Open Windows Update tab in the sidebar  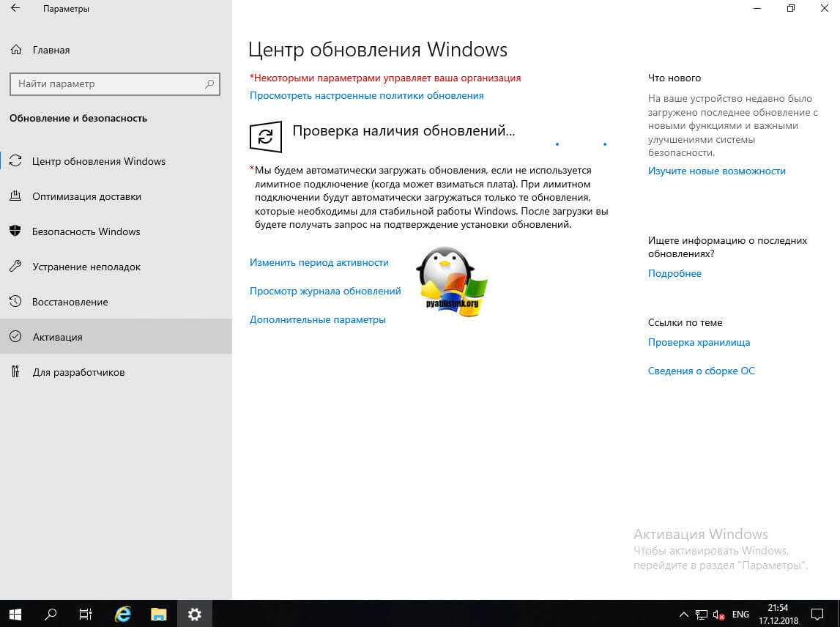pos(99,161)
